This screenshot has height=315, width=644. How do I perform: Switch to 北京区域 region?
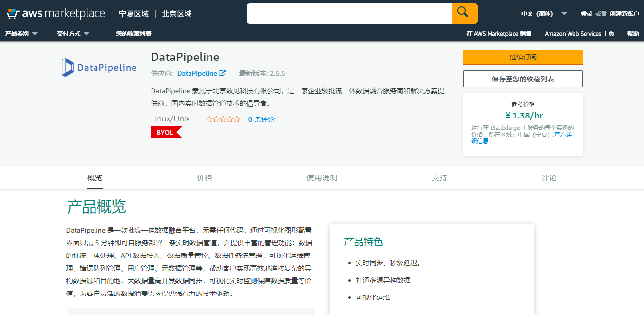177,14
